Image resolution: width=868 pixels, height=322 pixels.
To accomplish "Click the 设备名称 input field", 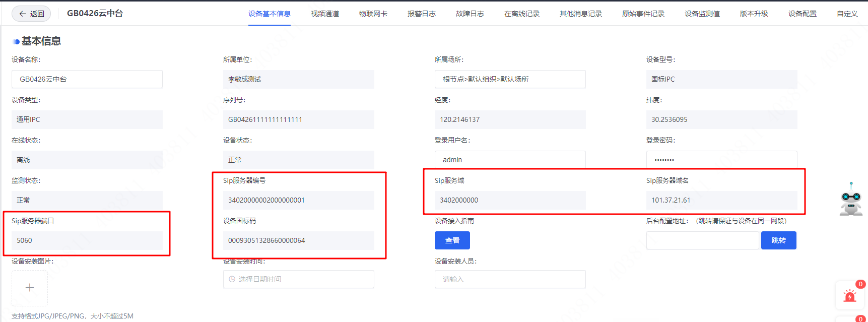I will click(87, 79).
